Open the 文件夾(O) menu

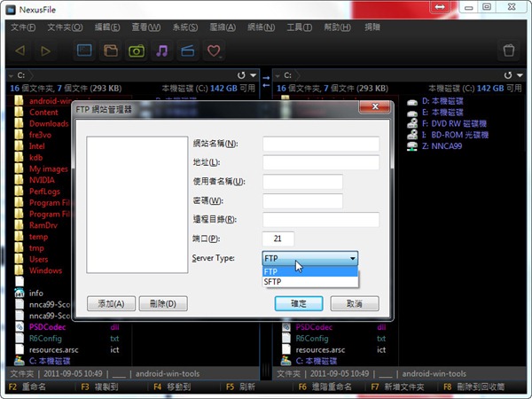click(65, 27)
